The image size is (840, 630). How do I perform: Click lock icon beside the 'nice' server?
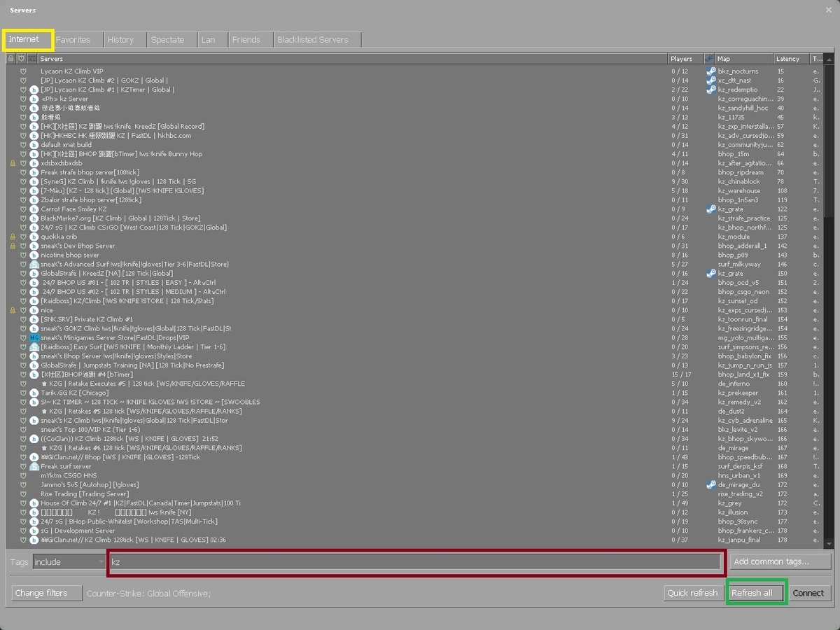click(x=12, y=310)
